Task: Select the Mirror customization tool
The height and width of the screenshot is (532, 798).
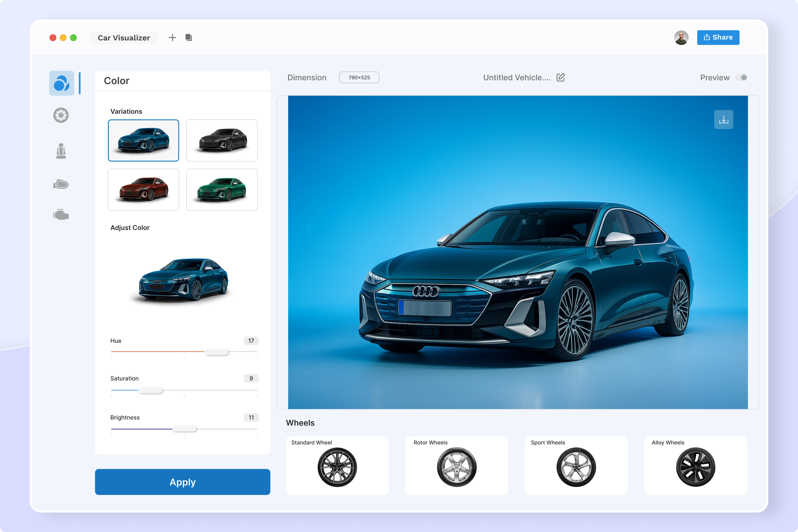Action: coord(61,184)
